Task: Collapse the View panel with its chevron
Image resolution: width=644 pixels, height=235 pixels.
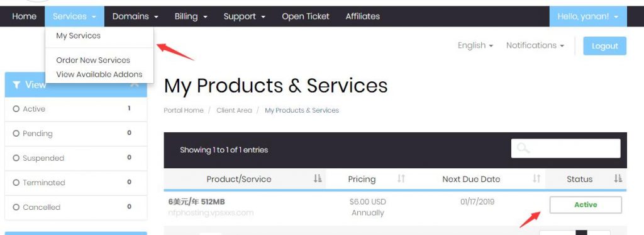Action: coord(135,84)
